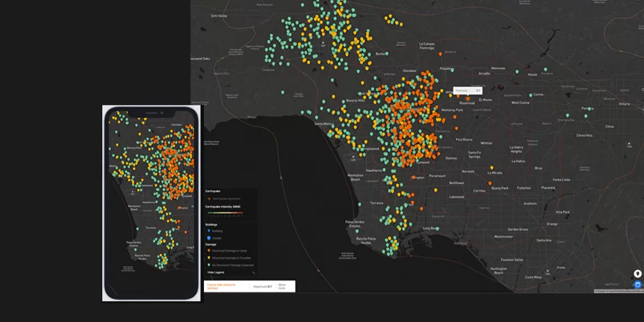
Task: Select the lone teal pin near Topanga
Action: [x=282, y=93]
